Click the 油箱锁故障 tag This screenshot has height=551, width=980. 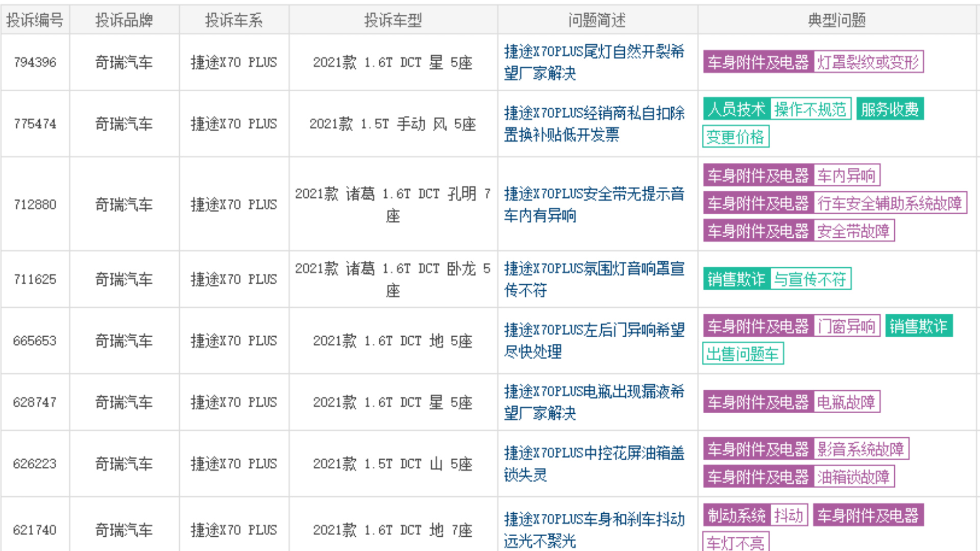(853, 477)
